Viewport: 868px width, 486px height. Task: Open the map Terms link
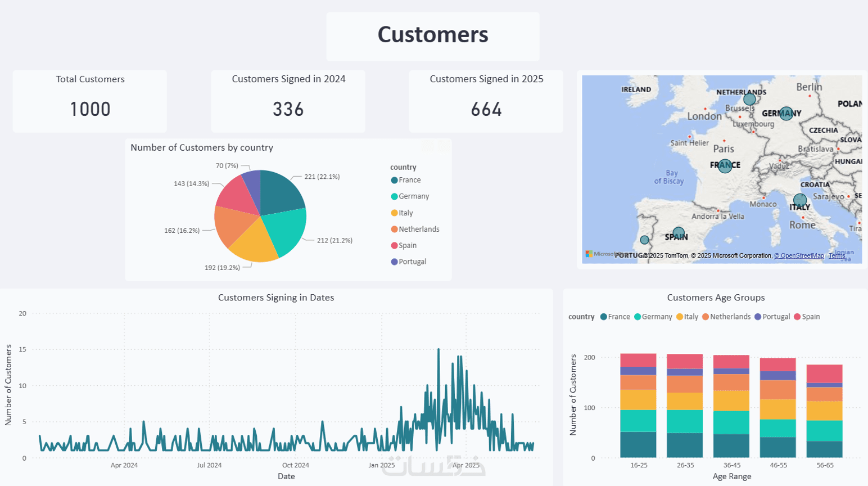pos(837,255)
